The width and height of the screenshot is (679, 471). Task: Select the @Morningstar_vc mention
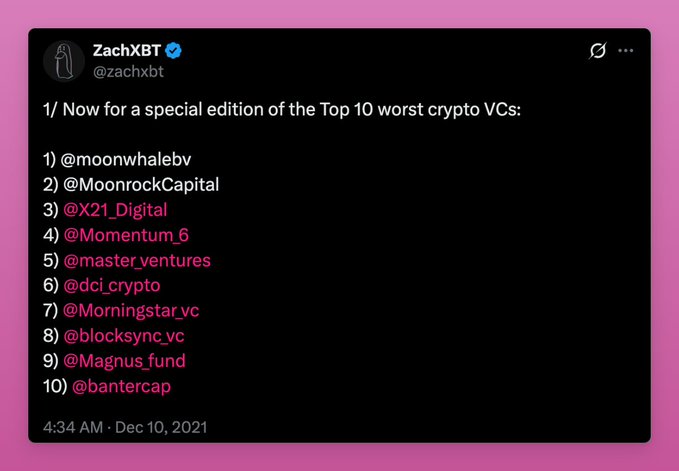tap(131, 310)
